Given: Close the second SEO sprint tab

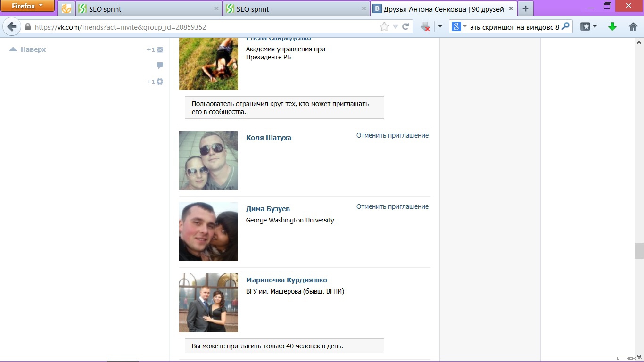Looking at the screenshot, I should tap(364, 8).
